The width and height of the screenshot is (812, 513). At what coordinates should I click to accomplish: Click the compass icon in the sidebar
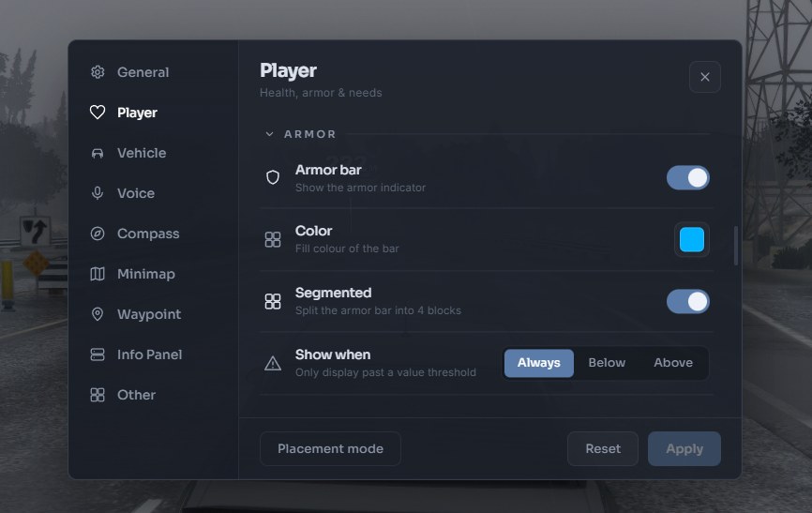click(x=98, y=234)
